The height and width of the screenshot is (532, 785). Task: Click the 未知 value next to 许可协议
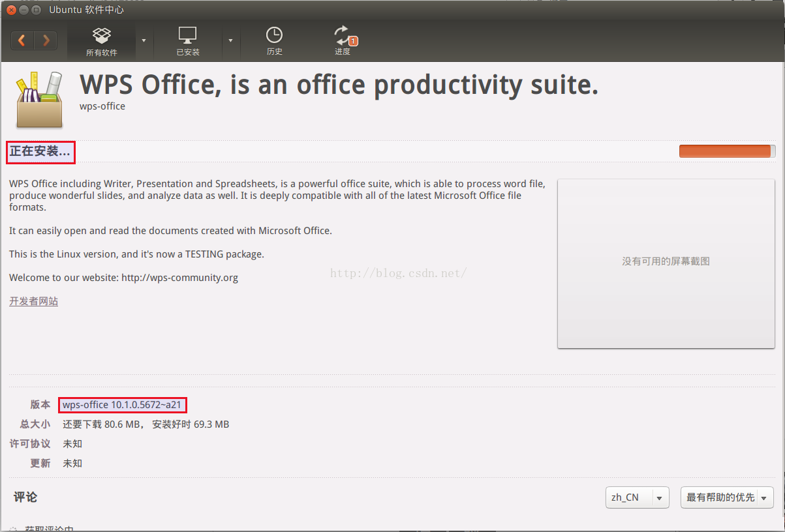tap(72, 444)
